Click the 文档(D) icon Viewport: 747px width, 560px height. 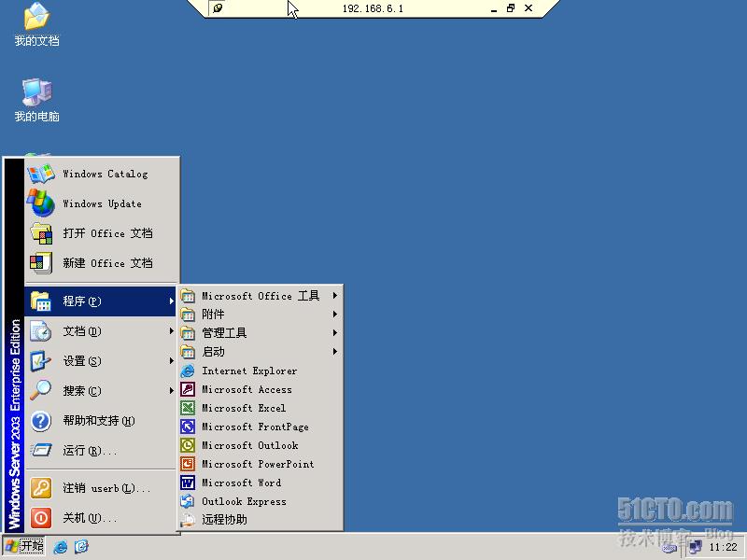(x=41, y=331)
